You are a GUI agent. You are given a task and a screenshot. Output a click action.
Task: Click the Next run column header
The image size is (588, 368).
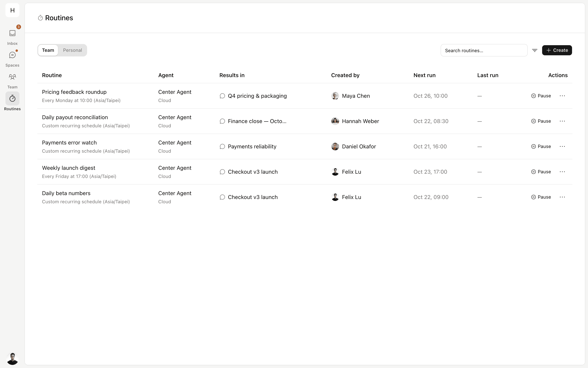pos(424,75)
